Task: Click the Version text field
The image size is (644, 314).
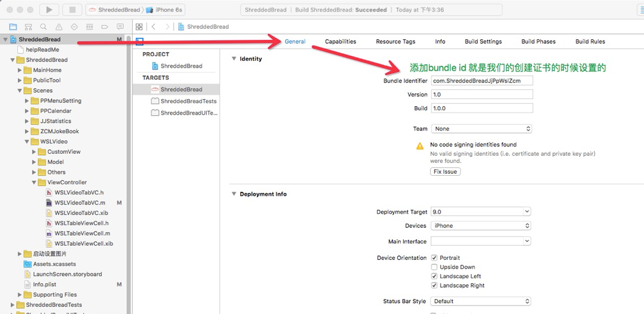Action: (482, 95)
